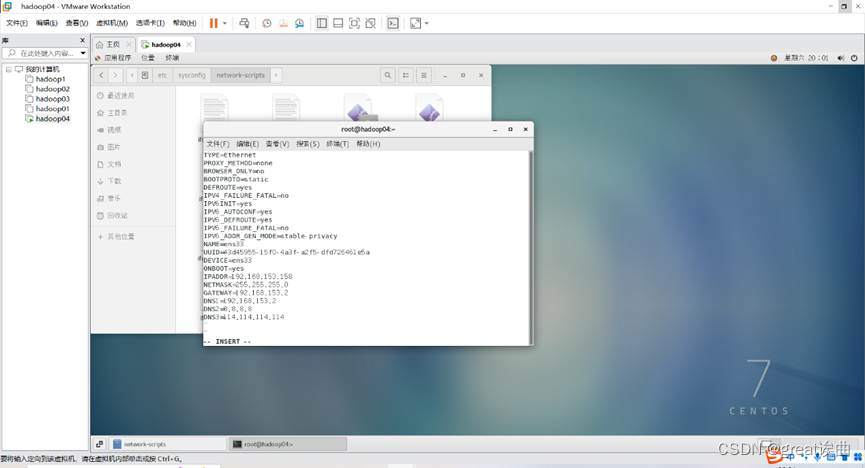
Task: Open file manager search
Action: (x=388, y=75)
